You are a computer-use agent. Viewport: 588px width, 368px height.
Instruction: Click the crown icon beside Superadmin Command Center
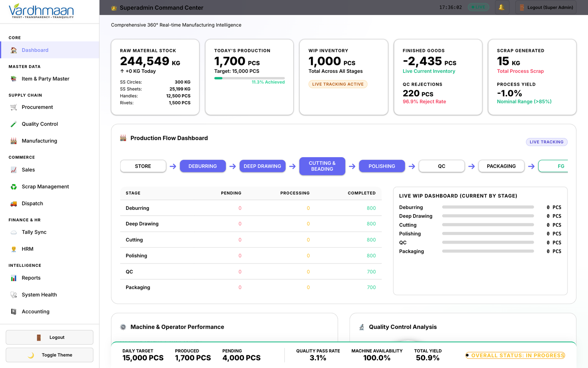114,8
